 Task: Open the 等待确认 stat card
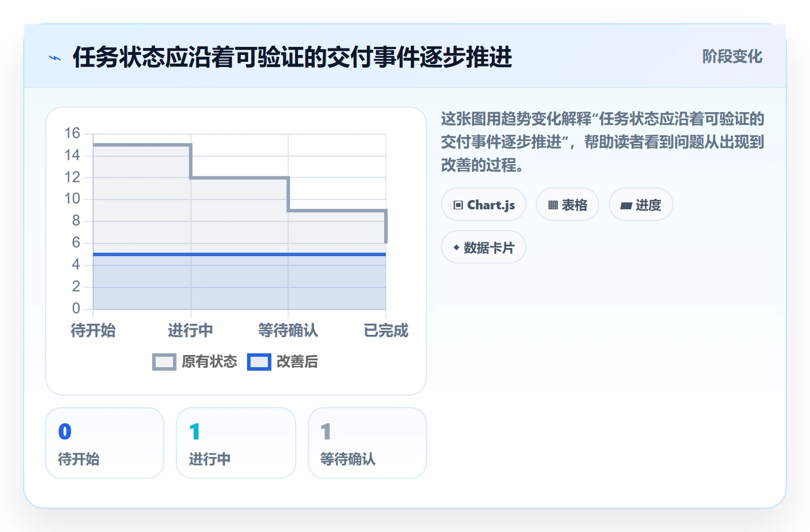[367, 444]
